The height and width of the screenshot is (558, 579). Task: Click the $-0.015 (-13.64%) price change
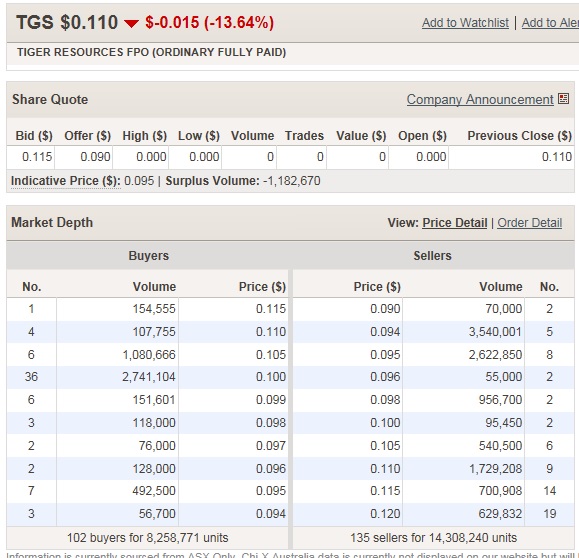click(x=209, y=23)
